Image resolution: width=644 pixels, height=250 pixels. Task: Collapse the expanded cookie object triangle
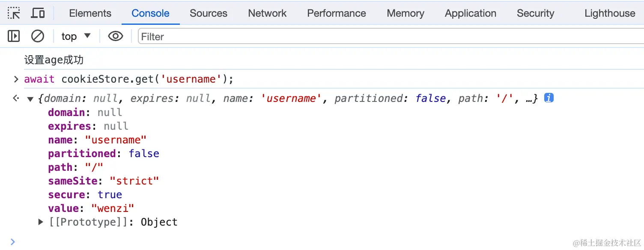tap(30, 99)
